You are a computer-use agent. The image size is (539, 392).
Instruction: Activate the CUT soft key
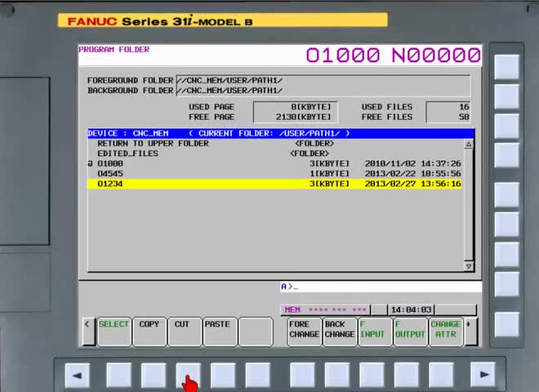[185, 332]
